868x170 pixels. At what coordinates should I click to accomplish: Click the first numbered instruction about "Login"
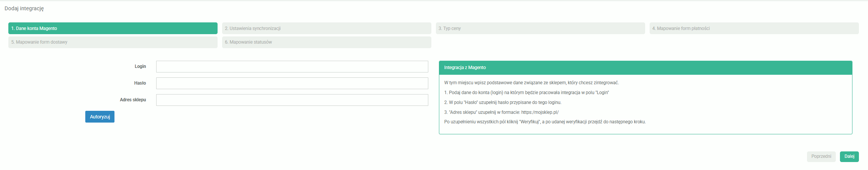tap(526, 93)
